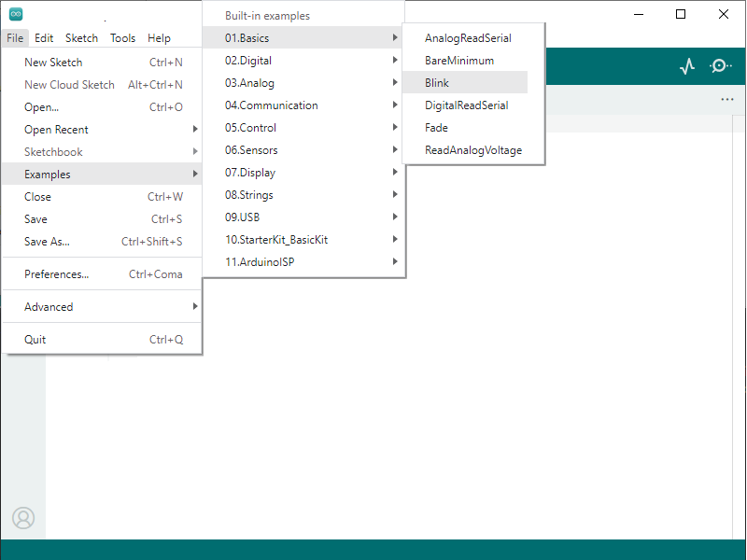Close the Arduino IDE window
747x560 pixels.
723,14
